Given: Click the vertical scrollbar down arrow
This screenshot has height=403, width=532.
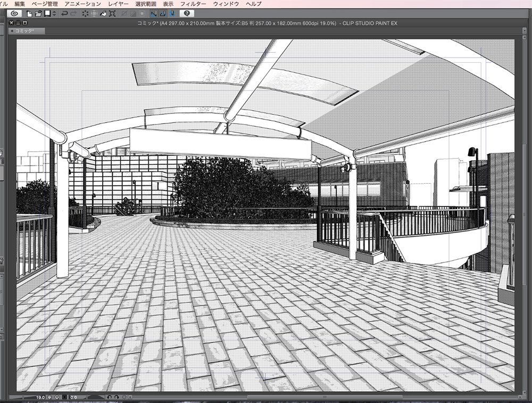Looking at the screenshot, I should pyautogui.click(x=525, y=392).
